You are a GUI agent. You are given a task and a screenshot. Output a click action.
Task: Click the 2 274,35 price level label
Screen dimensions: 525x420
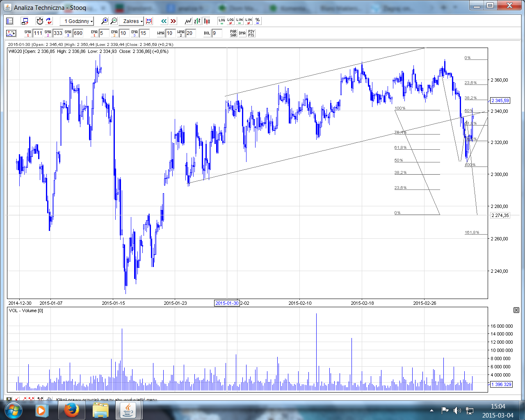[x=500, y=215]
